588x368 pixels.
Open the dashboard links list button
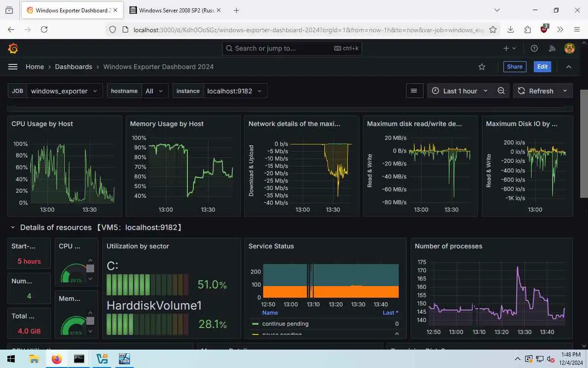point(414,91)
